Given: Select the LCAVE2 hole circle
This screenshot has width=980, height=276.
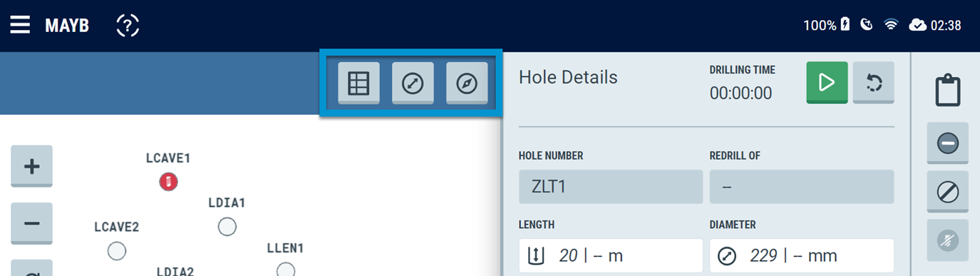Looking at the screenshot, I should click(116, 251).
